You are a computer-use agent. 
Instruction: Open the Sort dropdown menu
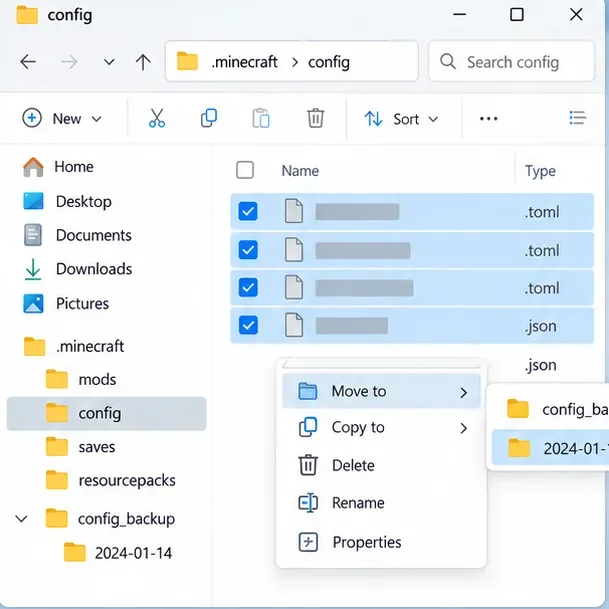point(401,118)
